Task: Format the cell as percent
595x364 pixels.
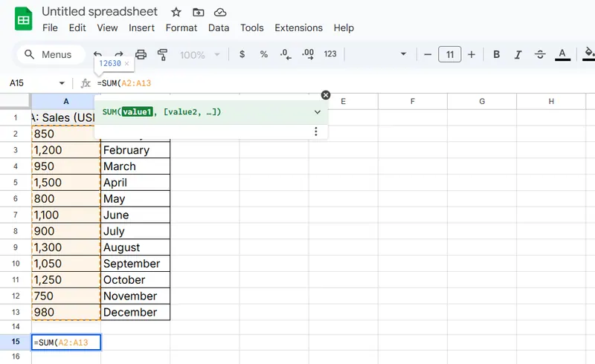Action: tap(263, 54)
